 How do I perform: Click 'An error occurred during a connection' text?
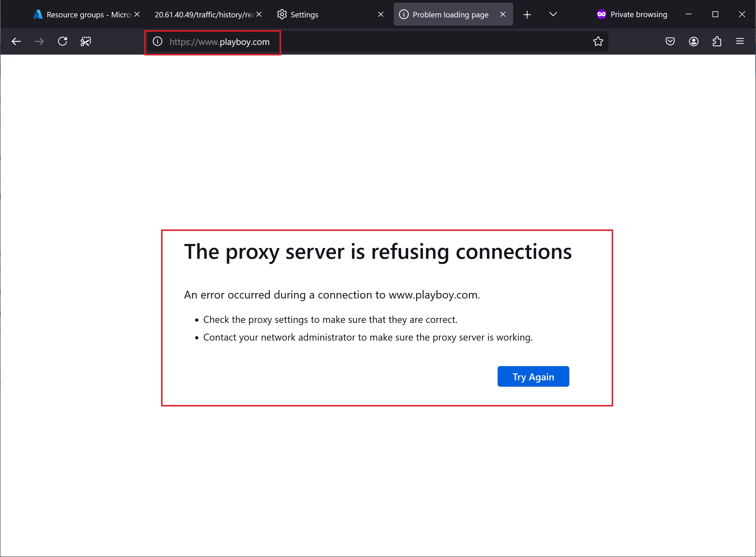[332, 295]
